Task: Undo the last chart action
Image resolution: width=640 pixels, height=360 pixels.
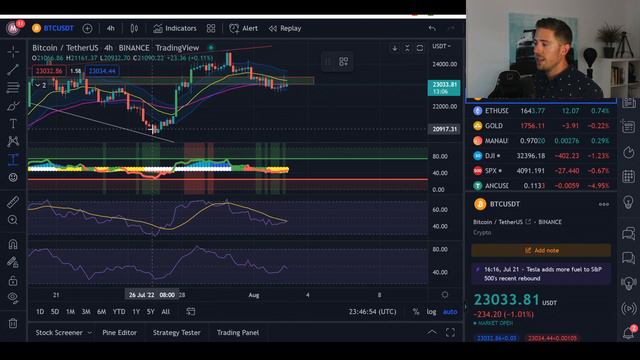Action: (x=432, y=28)
